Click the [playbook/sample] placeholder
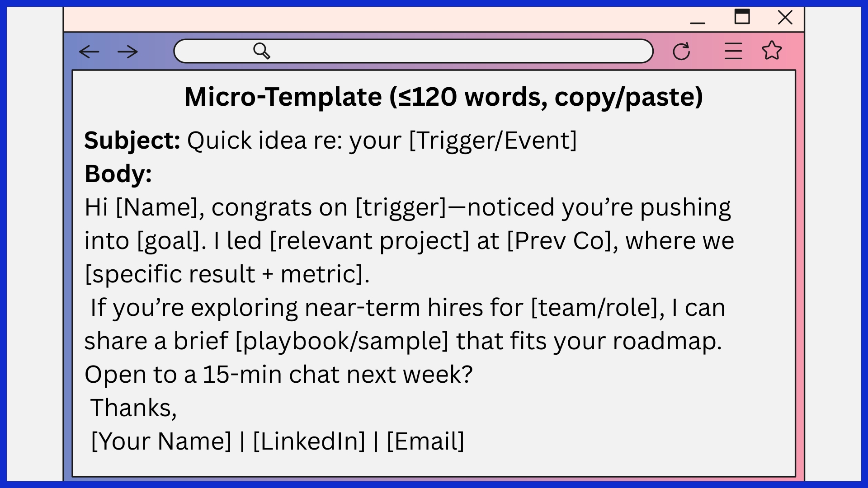Screen dimensions: 868x488 click(x=342, y=341)
